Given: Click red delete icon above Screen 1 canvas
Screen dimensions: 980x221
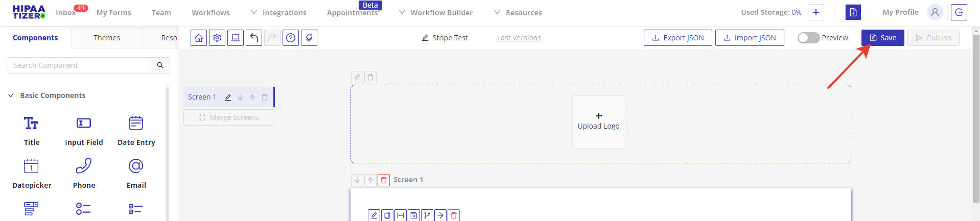Looking at the screenshot, I should 384,180.
